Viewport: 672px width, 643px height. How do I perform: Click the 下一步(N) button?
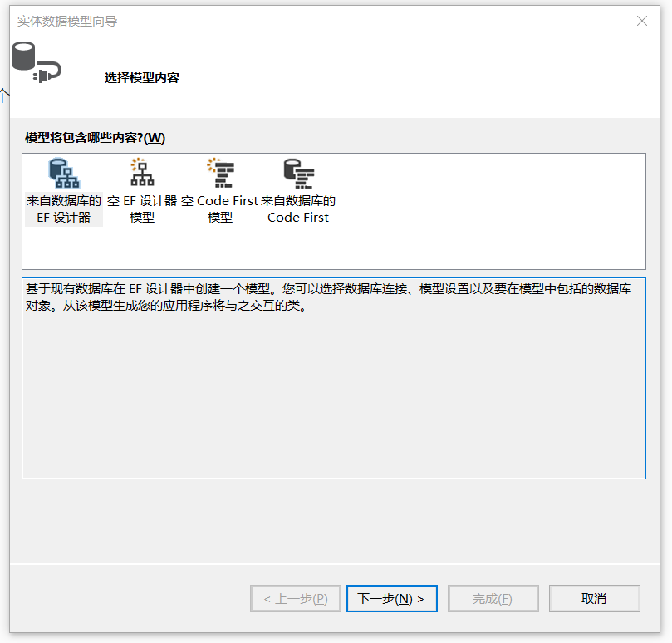pos(392,598)
